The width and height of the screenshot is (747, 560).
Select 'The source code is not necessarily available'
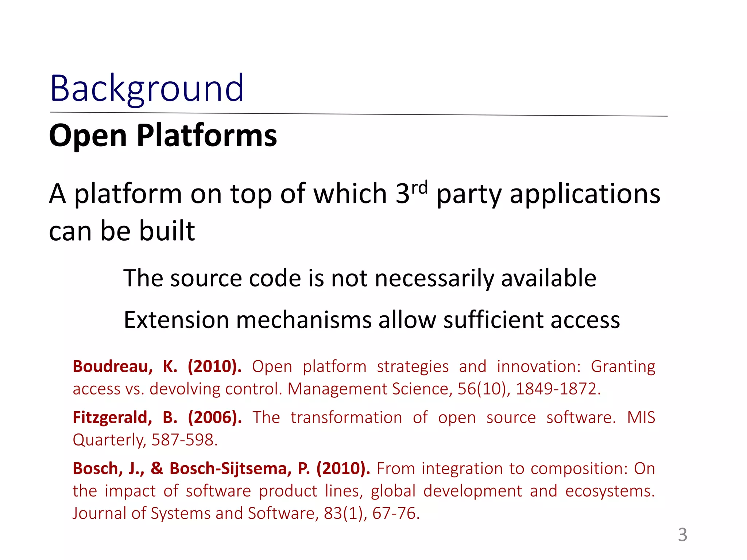[360, 279]
